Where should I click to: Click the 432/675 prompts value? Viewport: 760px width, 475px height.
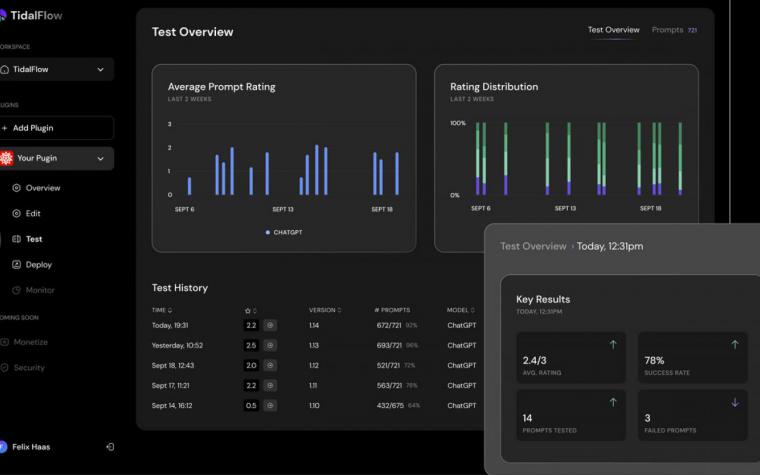(390, 406)
